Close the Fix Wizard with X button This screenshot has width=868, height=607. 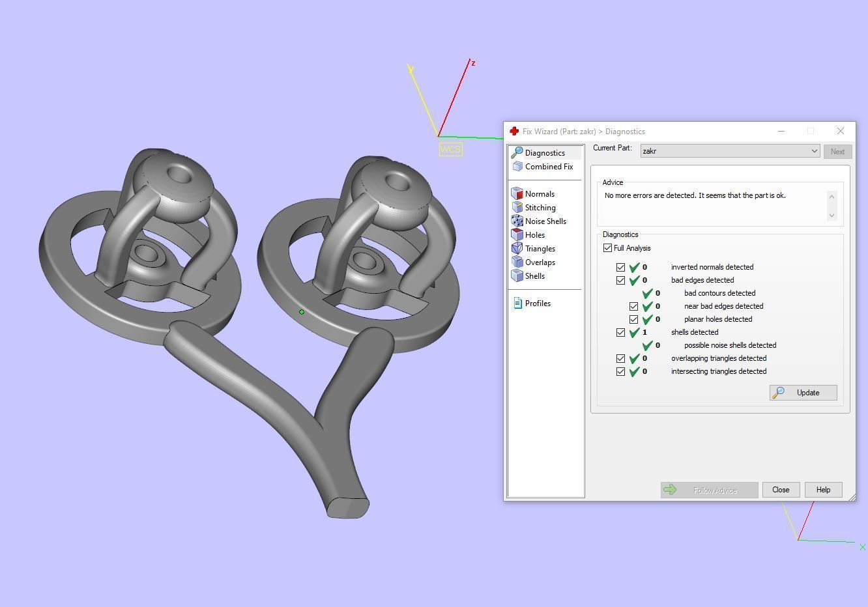click(x=841, y=131)
